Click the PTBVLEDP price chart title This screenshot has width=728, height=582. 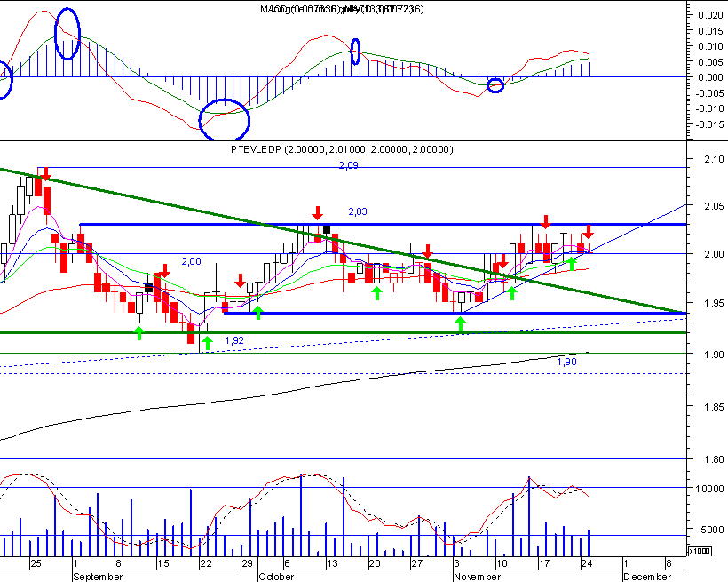[x=342, y=149]
